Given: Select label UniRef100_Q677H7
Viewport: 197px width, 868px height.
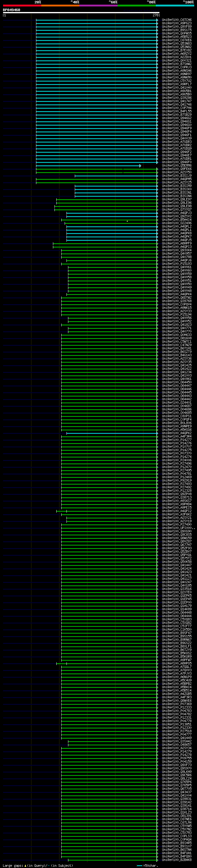Looking at the screenshot, I should coord(177,545).
